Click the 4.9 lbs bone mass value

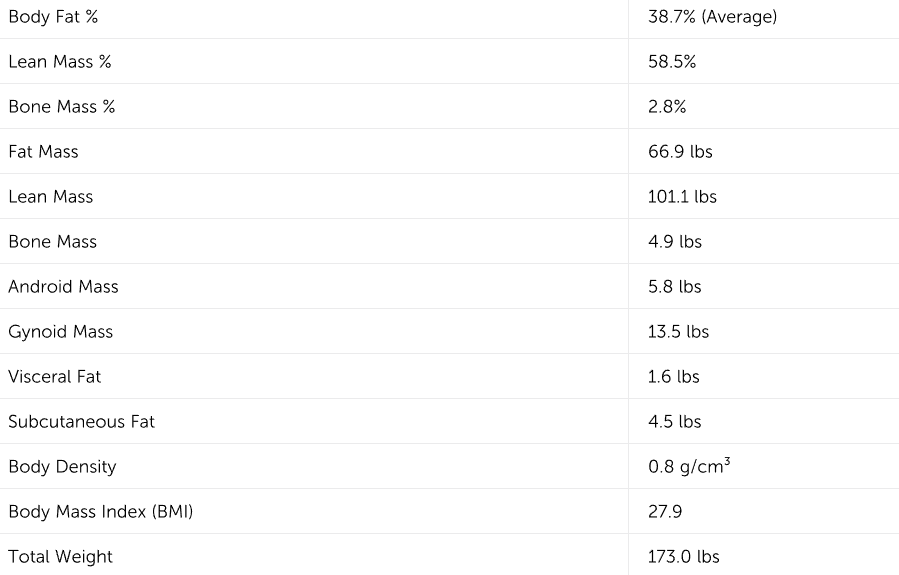pyautogui.click(x=675, y=241)
